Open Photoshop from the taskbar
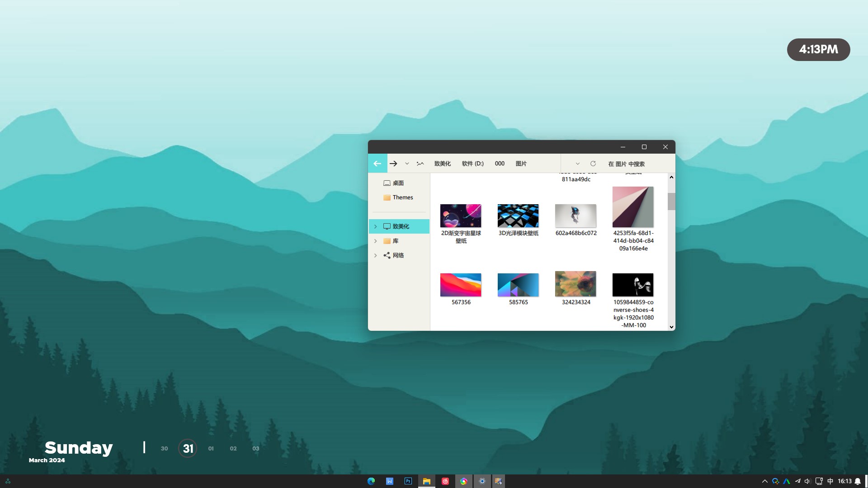 tap(408, 481)
